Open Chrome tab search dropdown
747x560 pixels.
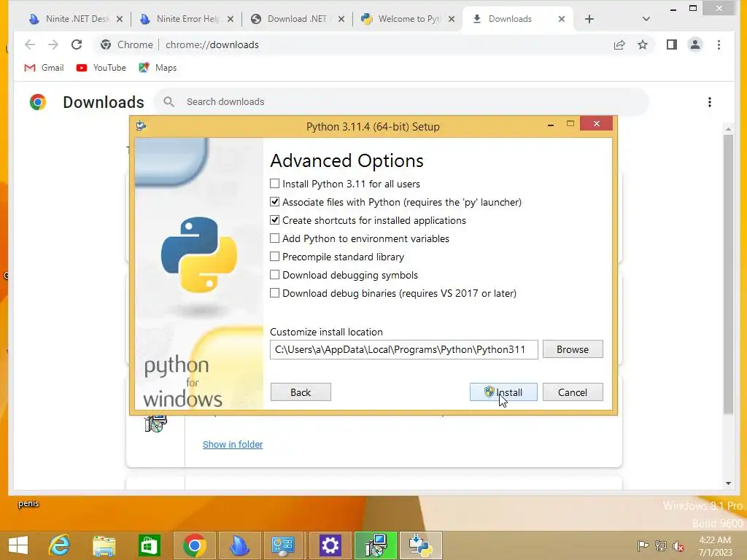pos(646,19)
